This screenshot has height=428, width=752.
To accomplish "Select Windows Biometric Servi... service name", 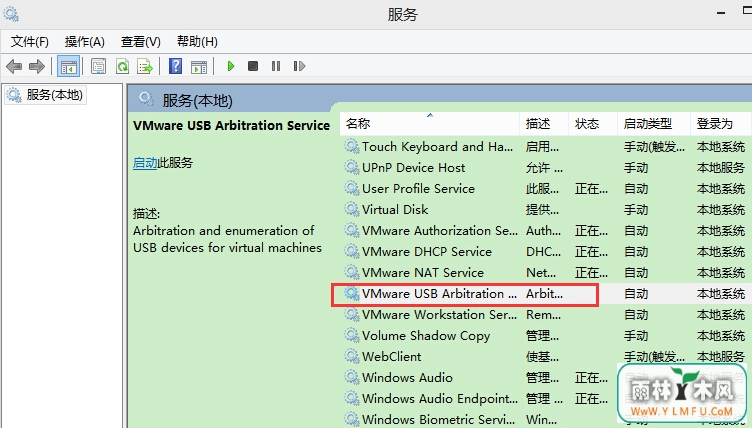I will tap(438, 419).
